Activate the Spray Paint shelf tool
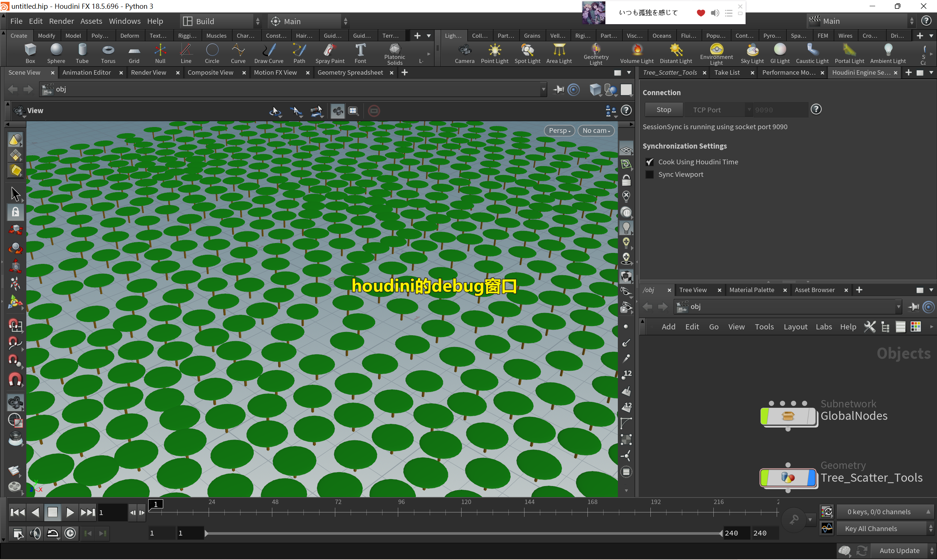 (329, 53)
